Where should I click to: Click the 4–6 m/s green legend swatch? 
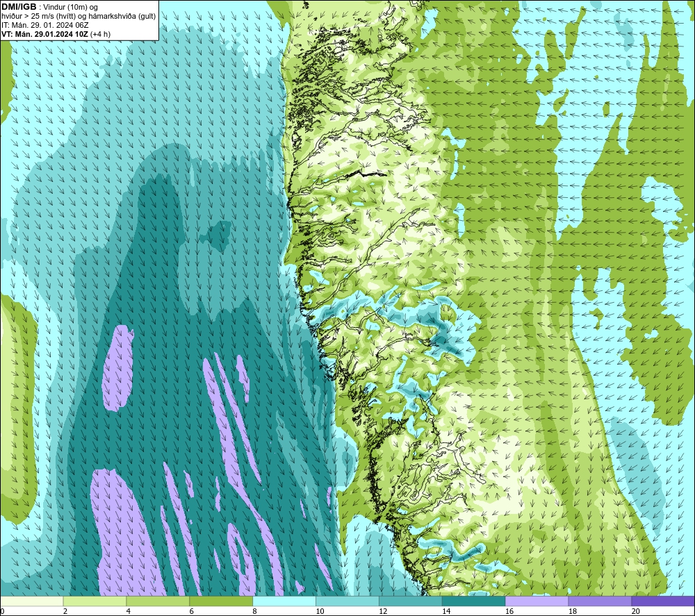tap(158, 601)
